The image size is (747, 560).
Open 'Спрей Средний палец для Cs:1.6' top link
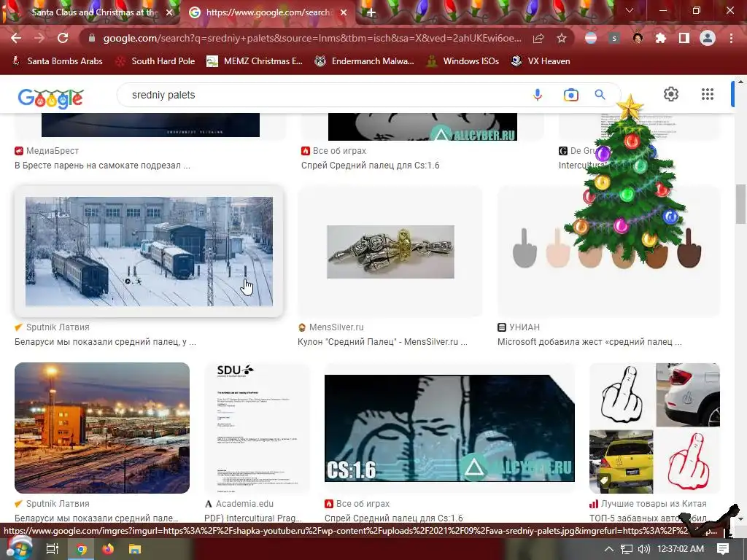[x=370, y=166]
